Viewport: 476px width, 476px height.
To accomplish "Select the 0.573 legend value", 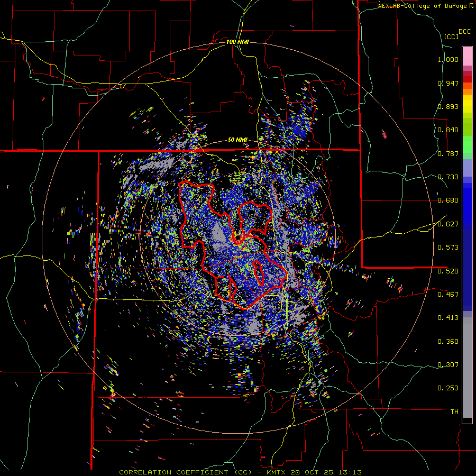I will click(448, 248).
